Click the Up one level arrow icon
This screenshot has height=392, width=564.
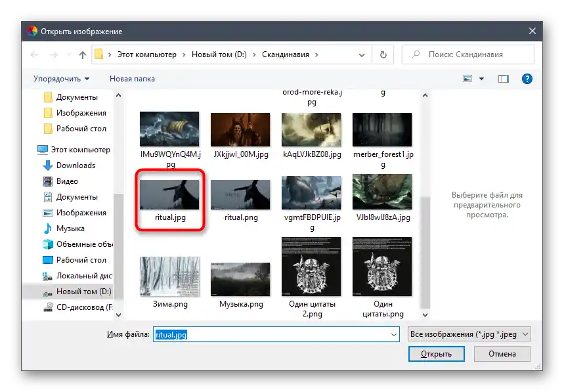pyautogui.click(x=83, y=55)
